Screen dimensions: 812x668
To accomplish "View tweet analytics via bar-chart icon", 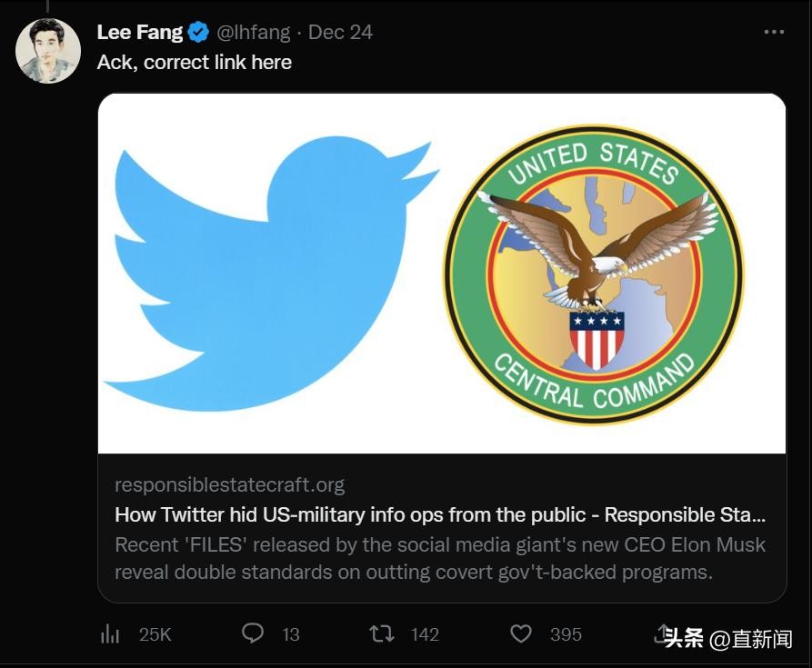I will tap(110, 633).
